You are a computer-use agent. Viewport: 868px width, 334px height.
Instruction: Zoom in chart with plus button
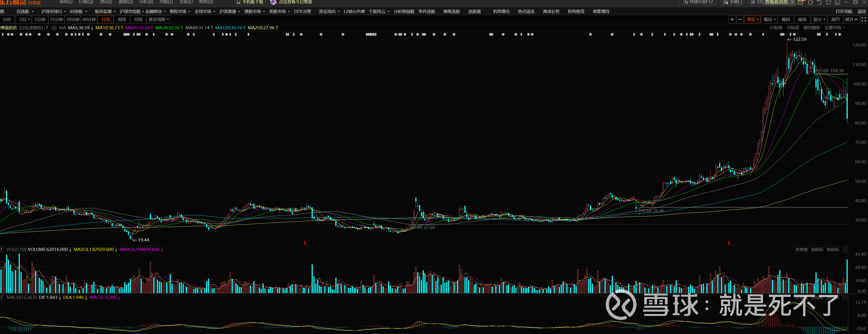(732, 20)
